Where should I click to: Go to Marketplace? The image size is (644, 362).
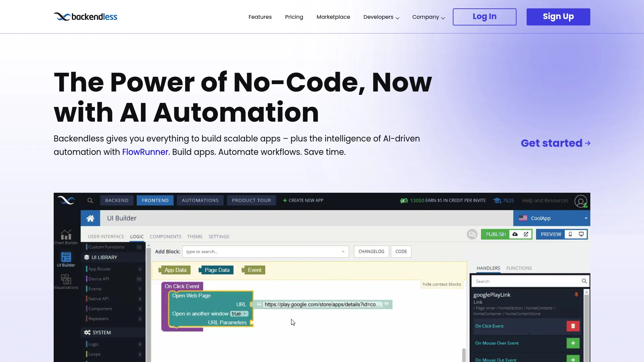tap(333, 17)
